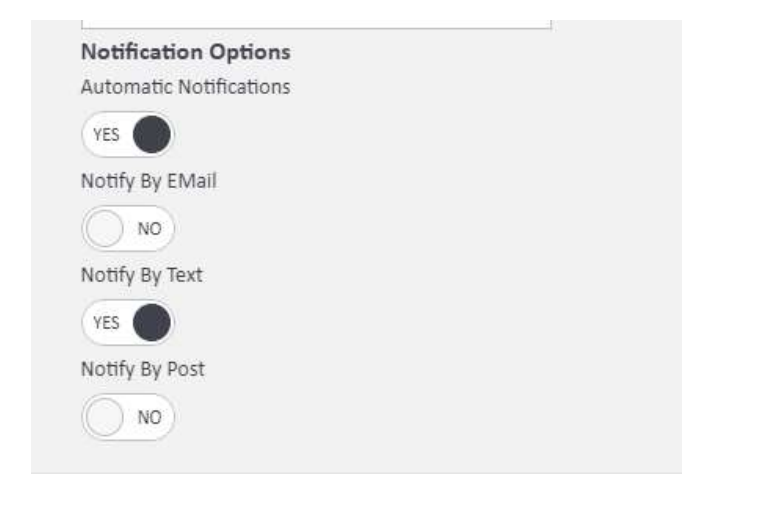Switch on Notify By Post
This screenshot has width=772, height=508.
tap(128, 417)
